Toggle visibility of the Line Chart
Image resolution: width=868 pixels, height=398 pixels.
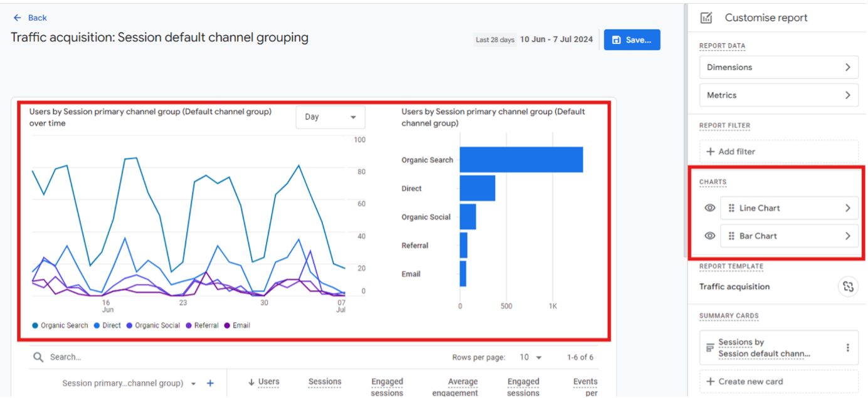tap(709, 208)
